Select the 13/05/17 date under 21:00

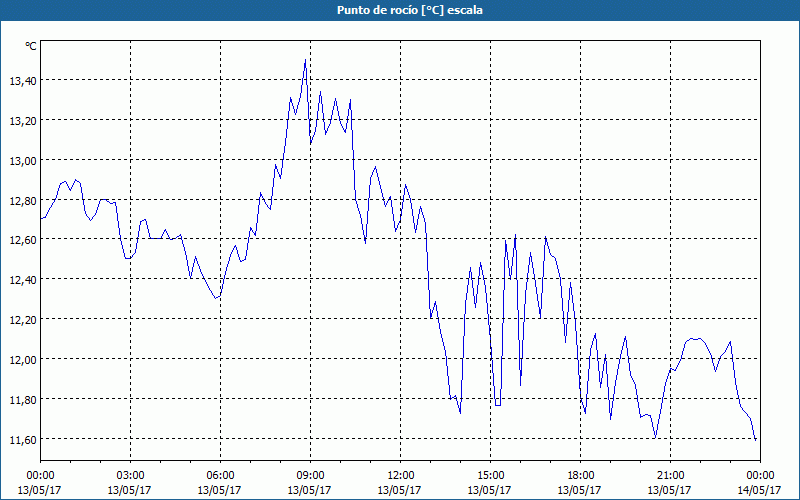tap(669, 490)
